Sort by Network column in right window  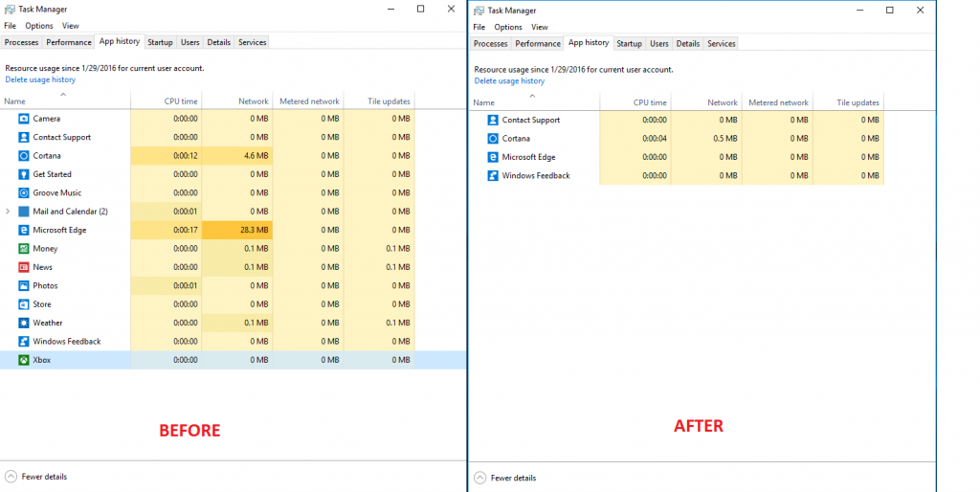(707, 101)
